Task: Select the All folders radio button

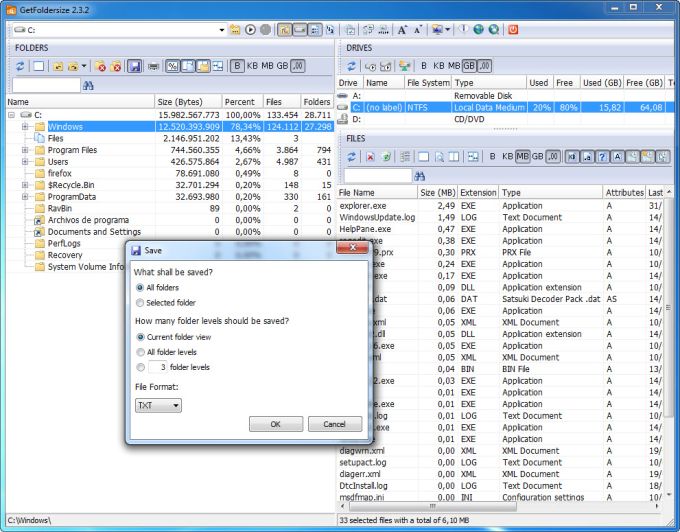Action: 140,287
